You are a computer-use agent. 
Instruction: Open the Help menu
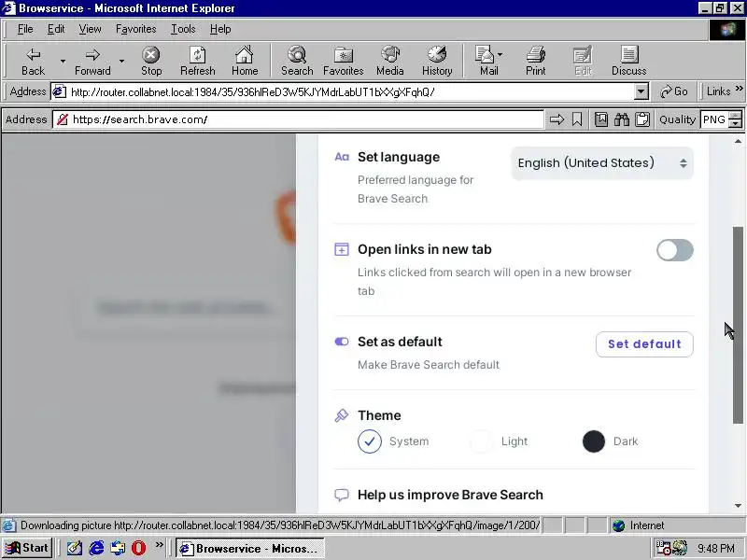220,29
